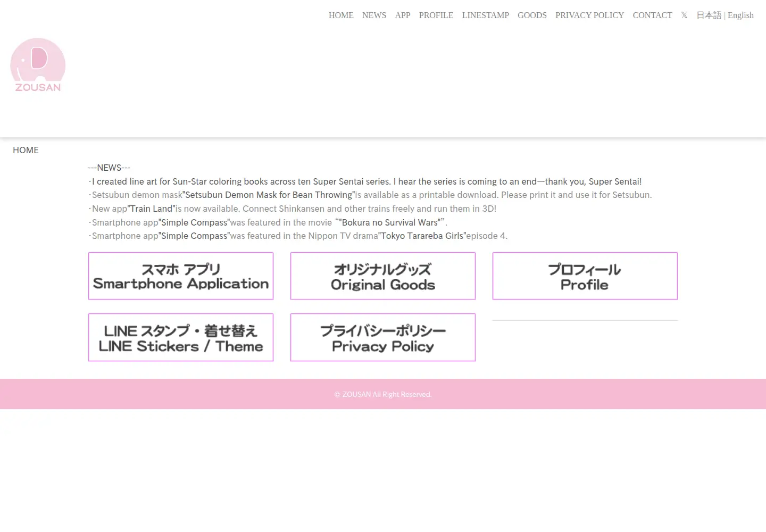
Task: Click the ZOUSAN elephant logo
Action: pyautogui.click(x=38, y=65)
